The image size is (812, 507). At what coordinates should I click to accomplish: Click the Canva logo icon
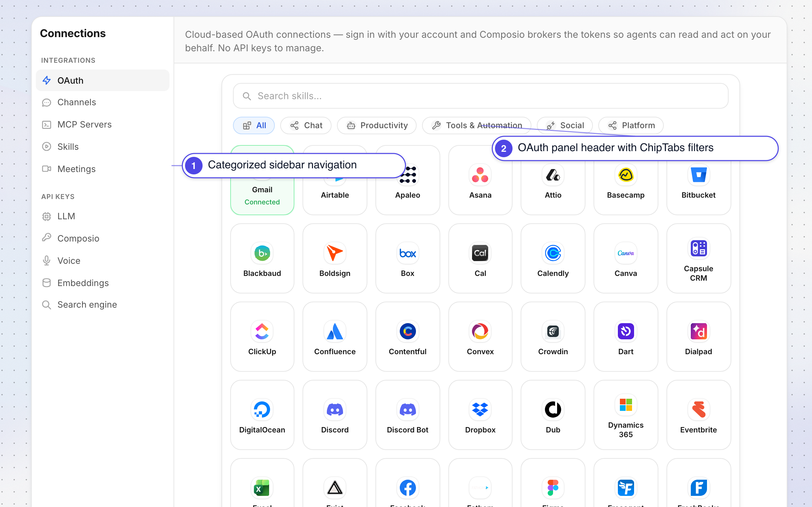click(626, 253)
